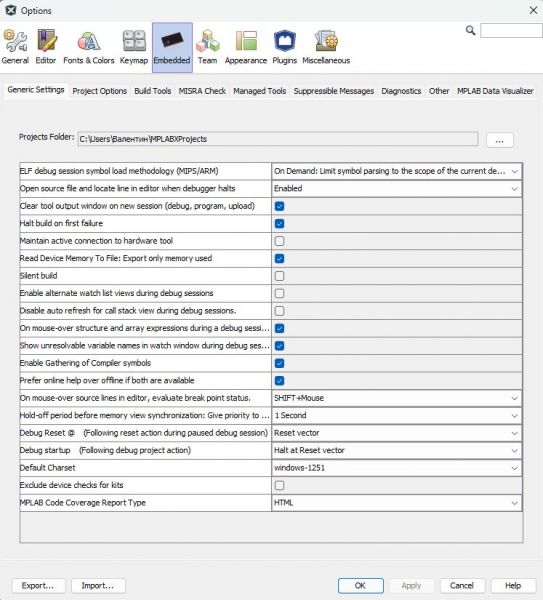Open the Open source file on halt dropdown

pos(396,189)
